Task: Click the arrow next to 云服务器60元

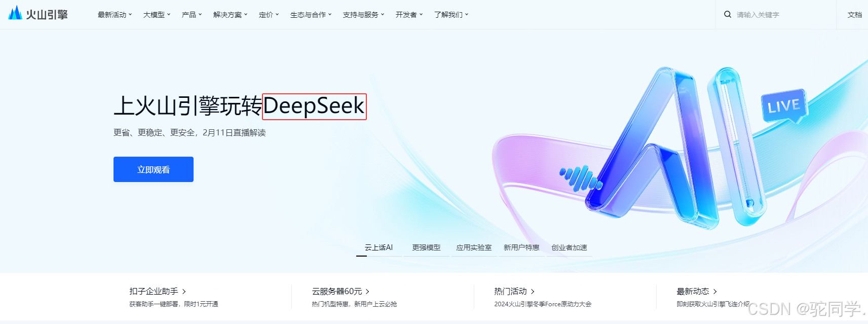Action: coord(367,292)
